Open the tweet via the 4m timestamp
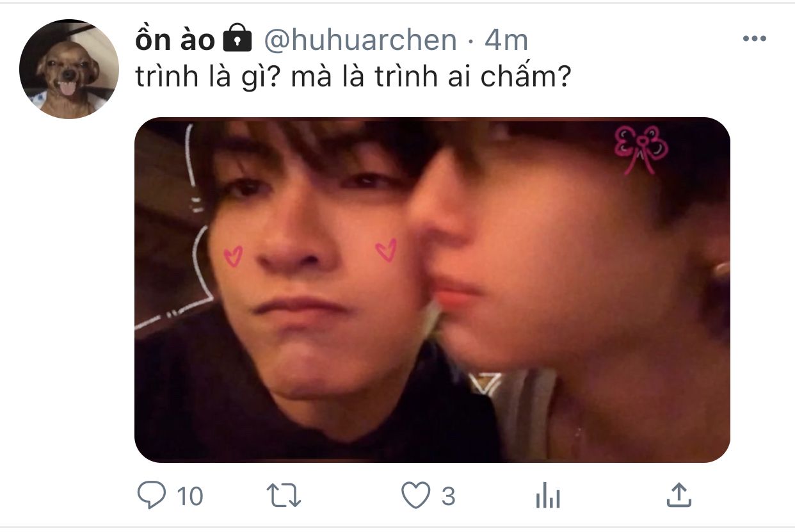 [x=506, y=40]
